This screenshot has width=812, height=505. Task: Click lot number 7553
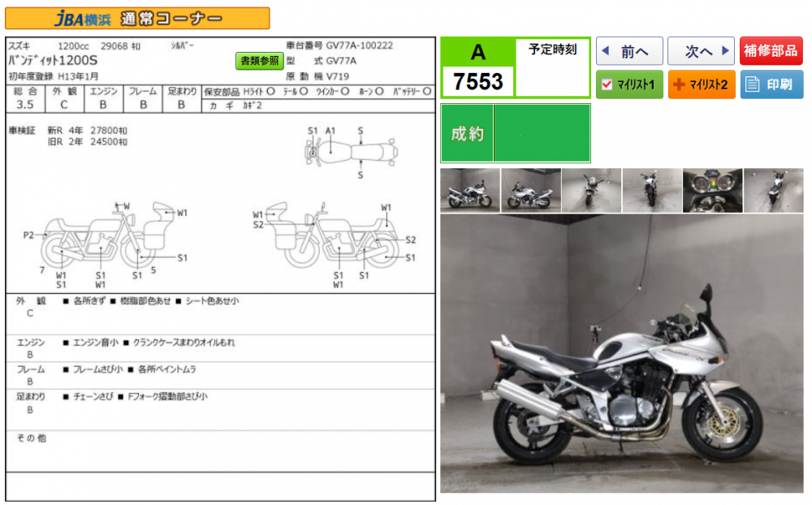pos(478,82)
